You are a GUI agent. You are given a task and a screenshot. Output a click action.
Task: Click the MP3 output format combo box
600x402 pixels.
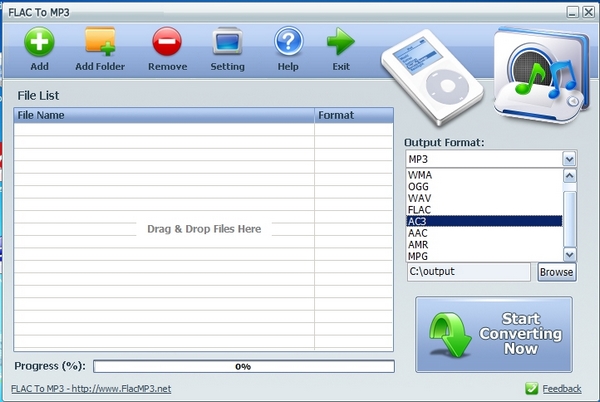[491, 159]
